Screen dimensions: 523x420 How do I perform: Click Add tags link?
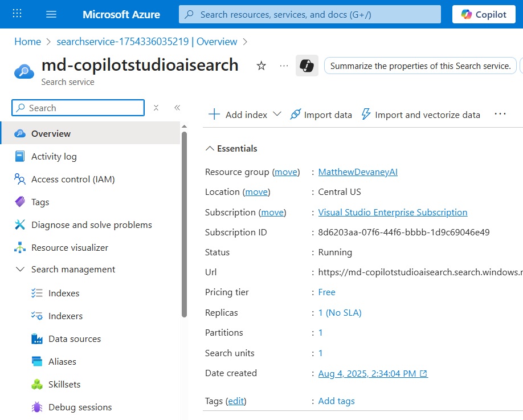(336, 401)
